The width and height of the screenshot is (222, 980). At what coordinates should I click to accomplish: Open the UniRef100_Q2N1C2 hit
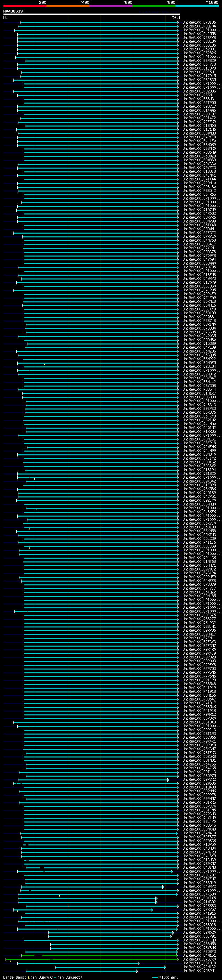(199, 967)
